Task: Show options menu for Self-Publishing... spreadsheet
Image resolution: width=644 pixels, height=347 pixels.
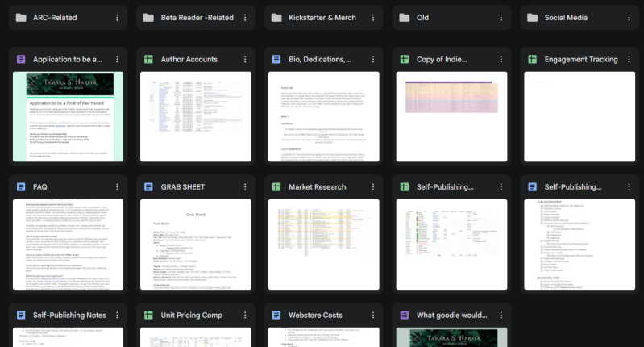Action: pos(501,187)
